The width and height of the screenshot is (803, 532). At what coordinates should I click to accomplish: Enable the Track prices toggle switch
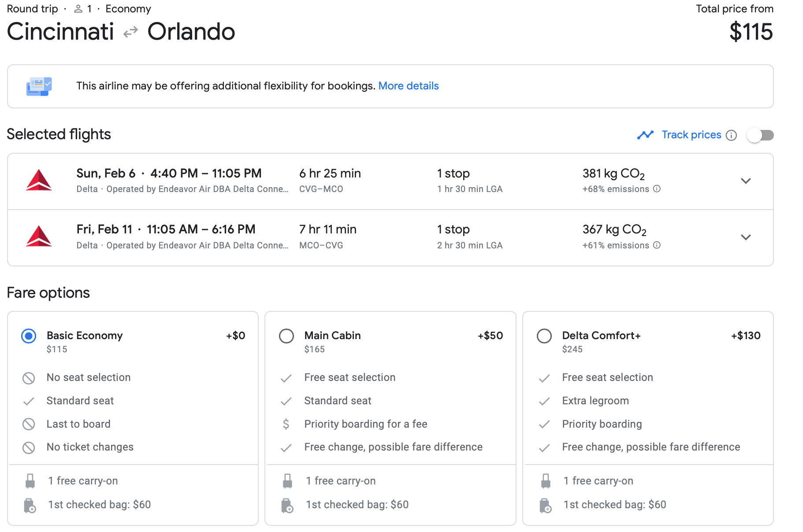760,135
